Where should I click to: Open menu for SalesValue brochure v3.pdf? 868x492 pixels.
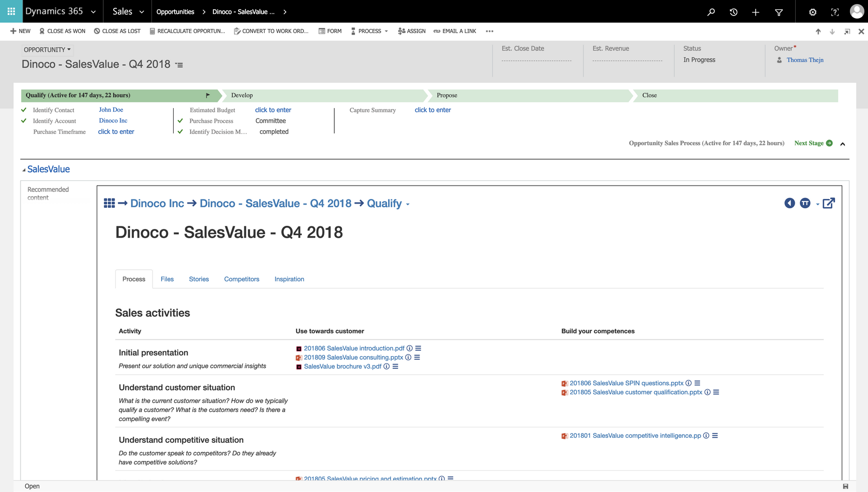(395, 366)
